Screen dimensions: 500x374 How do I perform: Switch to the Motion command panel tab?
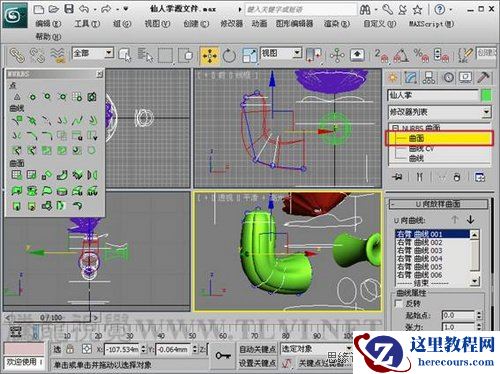[x=448, y=77]
